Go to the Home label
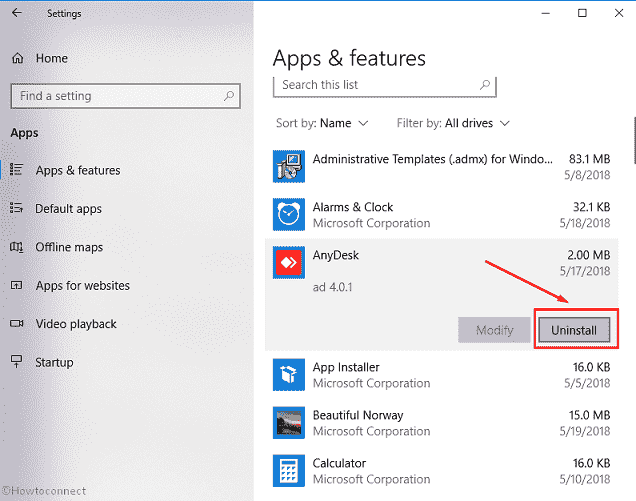The image size is (636, 501). 52,58
